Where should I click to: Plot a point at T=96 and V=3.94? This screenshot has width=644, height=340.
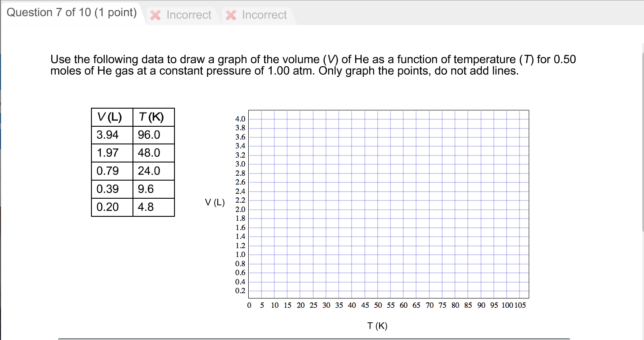[x=496, y=121]
